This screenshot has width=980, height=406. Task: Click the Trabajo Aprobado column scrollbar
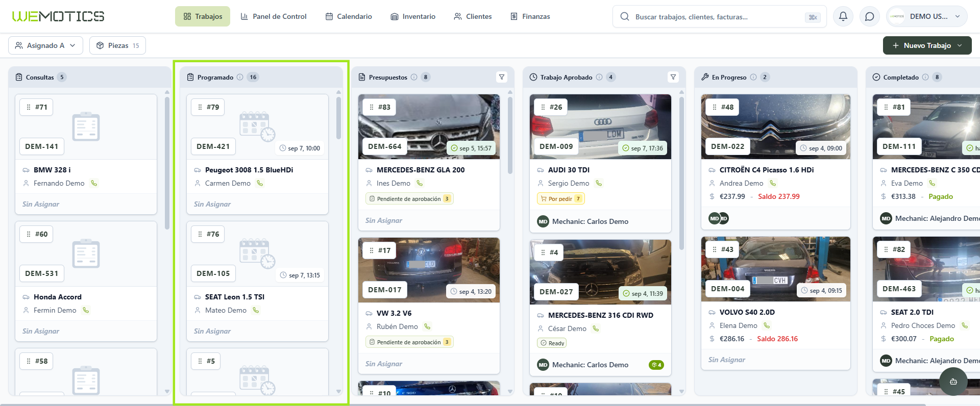[x=681, y=173]
